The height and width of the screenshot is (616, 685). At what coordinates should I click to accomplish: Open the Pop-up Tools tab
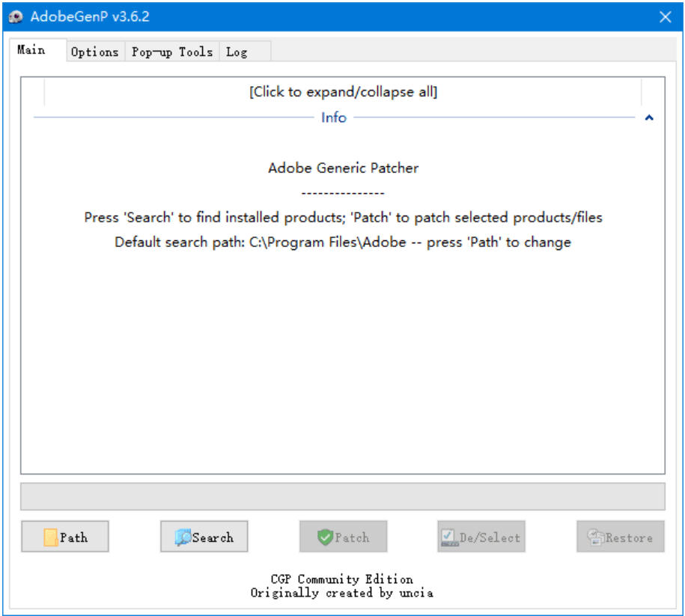coord(172,52)
